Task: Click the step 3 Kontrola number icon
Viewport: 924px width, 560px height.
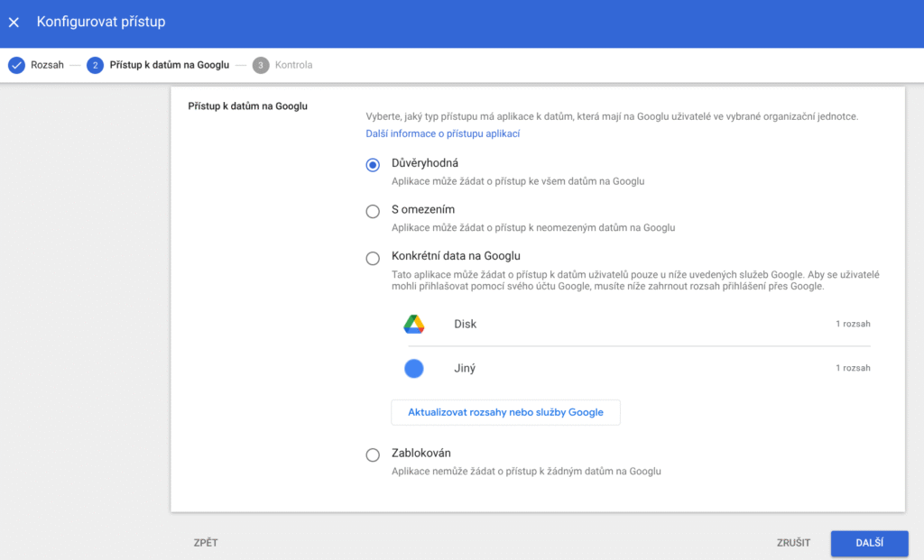Action: coord(261,65)
